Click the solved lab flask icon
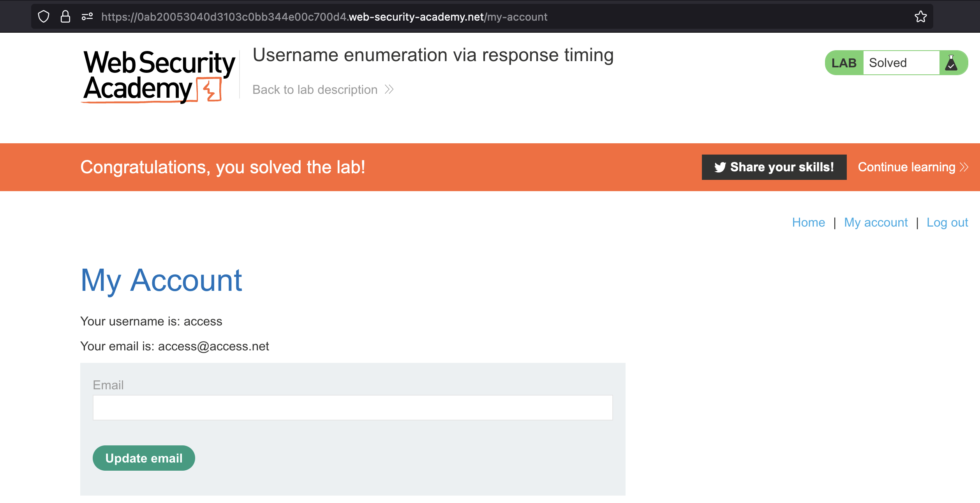Image resolution: width=980 pixels, height=503 pixels. 951,63
